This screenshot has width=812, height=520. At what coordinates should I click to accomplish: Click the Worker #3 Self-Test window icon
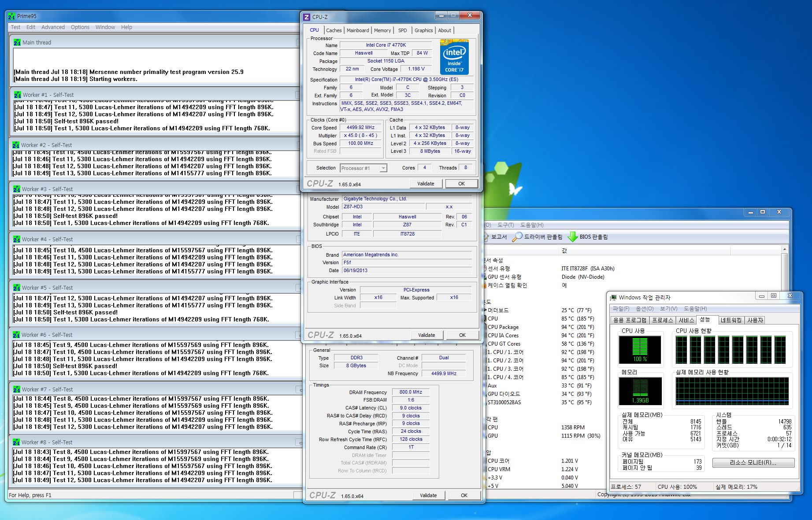tap(17, 189)
